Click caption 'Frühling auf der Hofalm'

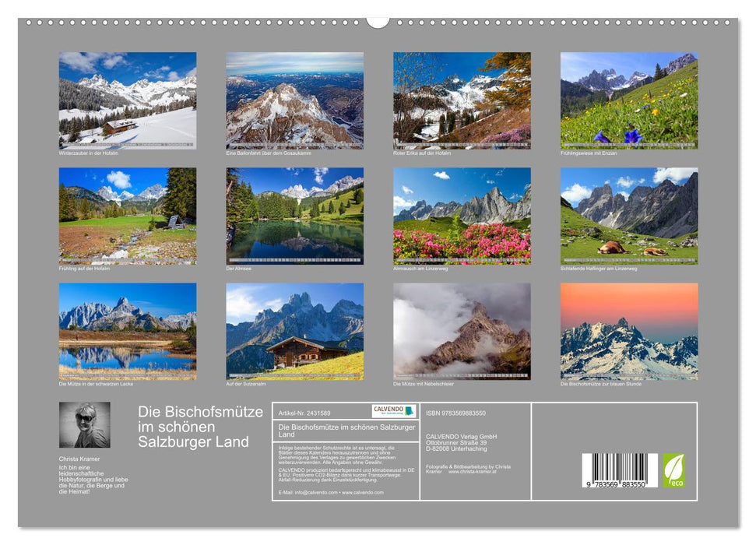(x=84, y=269)
